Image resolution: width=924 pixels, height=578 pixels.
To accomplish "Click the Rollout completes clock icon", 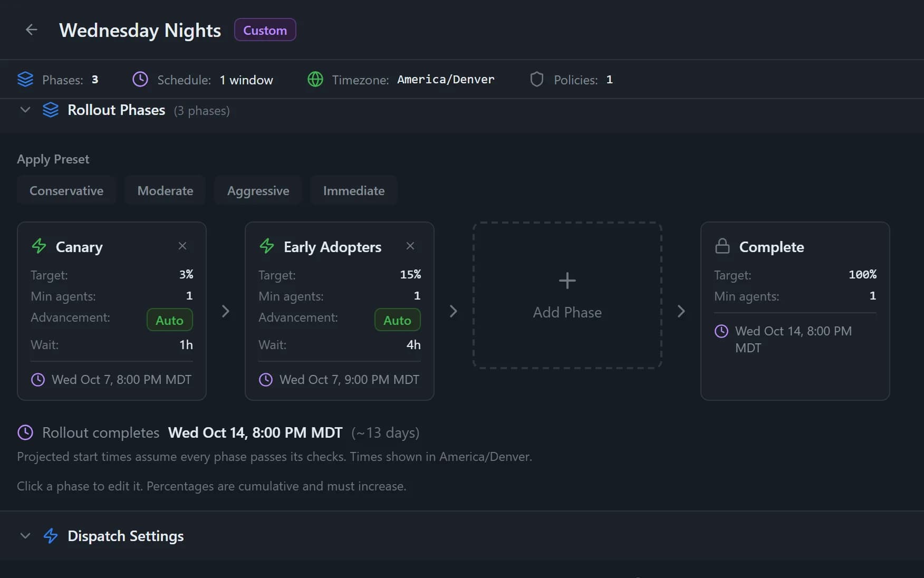I will (25, 432).
